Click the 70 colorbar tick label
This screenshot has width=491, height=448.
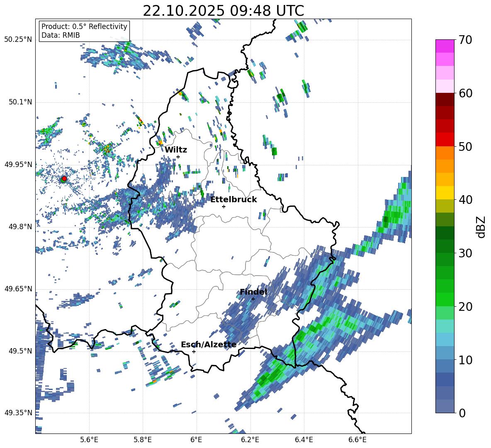click(465, 40)
